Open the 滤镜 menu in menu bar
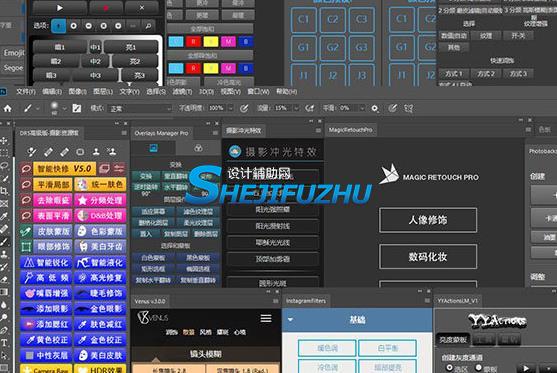557x373 pixels. (x=182, y=92)
